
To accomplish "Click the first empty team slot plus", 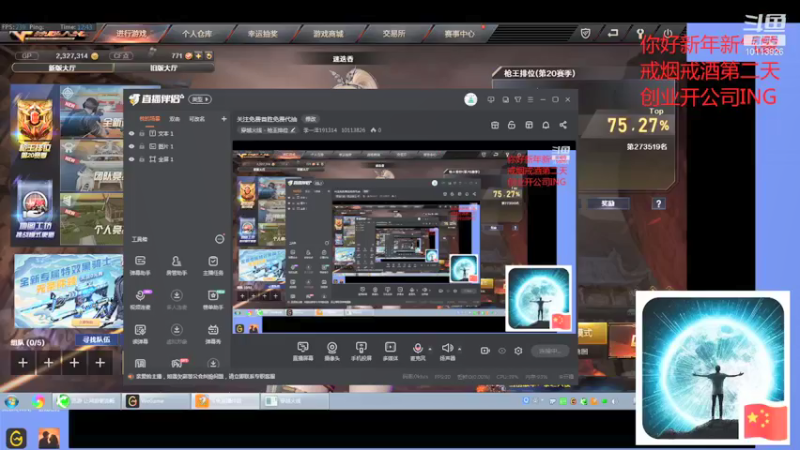I will pyautogui.click(x=23, y=363).
